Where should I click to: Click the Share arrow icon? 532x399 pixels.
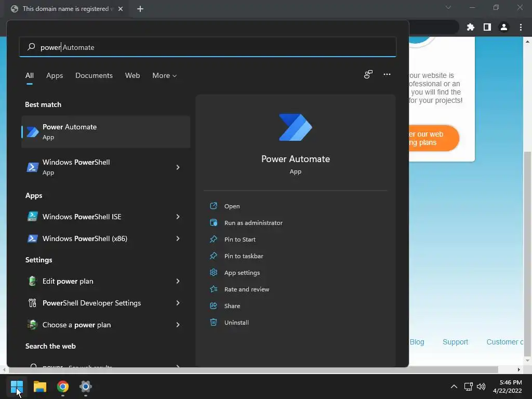(x=214, y=305)
